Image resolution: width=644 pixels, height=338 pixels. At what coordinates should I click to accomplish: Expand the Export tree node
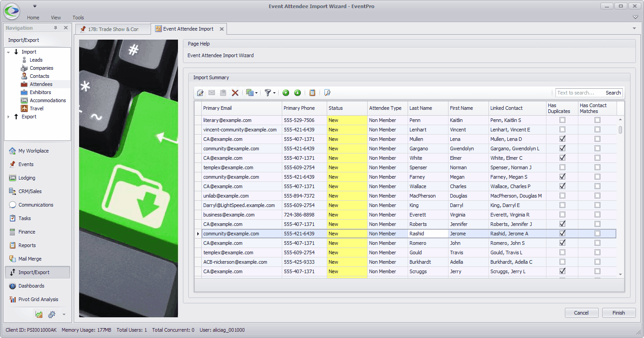[9, 117]
